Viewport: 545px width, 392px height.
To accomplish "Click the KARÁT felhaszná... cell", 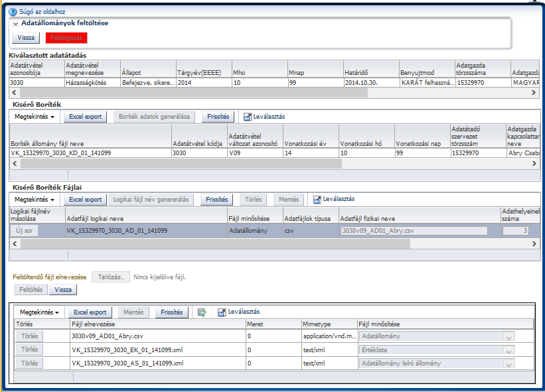I will pos(428,83).
